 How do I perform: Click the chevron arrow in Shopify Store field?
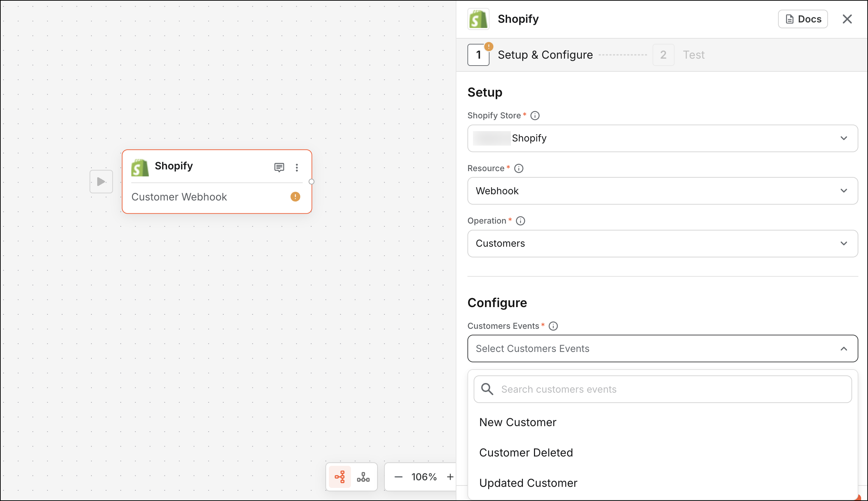pyautogui.click(x=844, y=138)
